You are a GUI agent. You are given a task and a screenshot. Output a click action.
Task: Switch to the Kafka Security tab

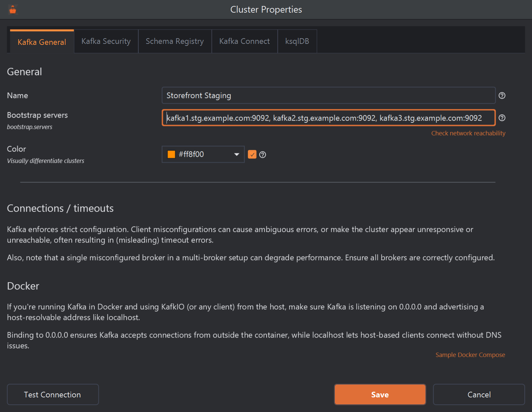(106, 41)
